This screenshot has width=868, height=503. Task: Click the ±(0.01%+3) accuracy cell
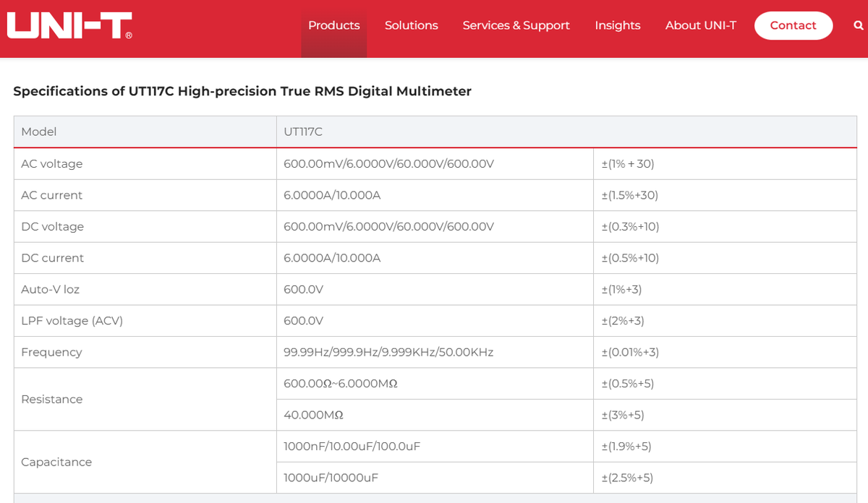pos(725,352)
